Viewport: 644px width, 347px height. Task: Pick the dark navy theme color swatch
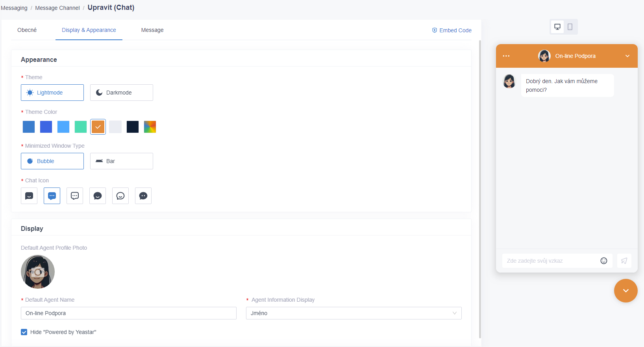tap(133, 127)
